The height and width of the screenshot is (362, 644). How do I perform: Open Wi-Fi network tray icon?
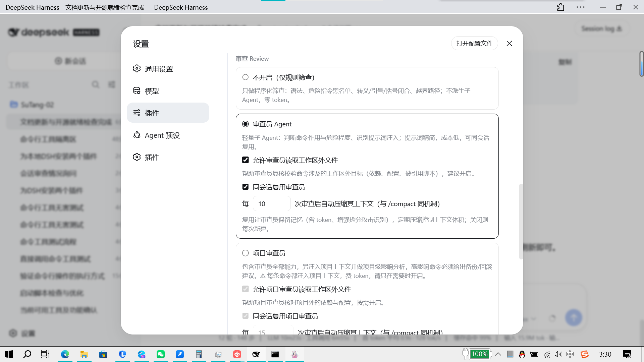547,354
